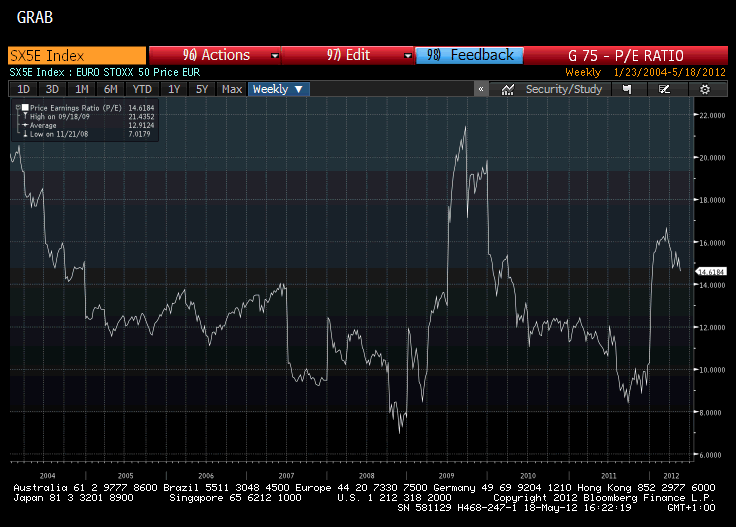
Task: Open the chart settings gear icon
Action: tap(705, 89)
